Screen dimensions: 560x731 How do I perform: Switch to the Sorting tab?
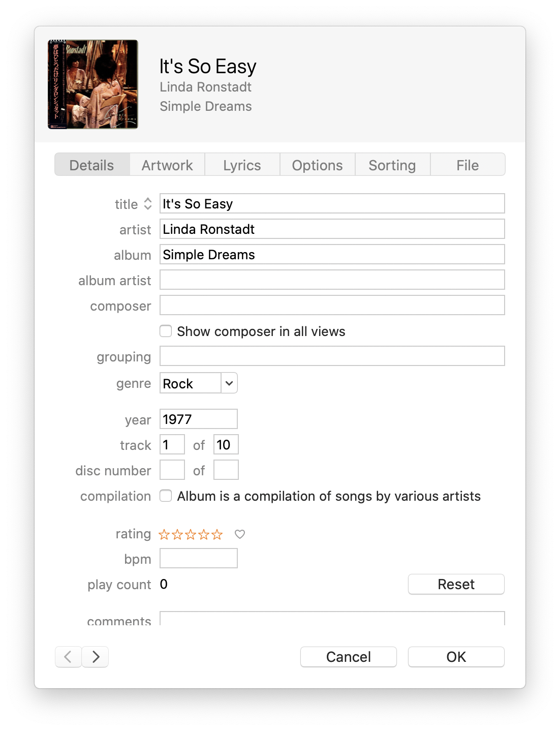coord(392,165)
